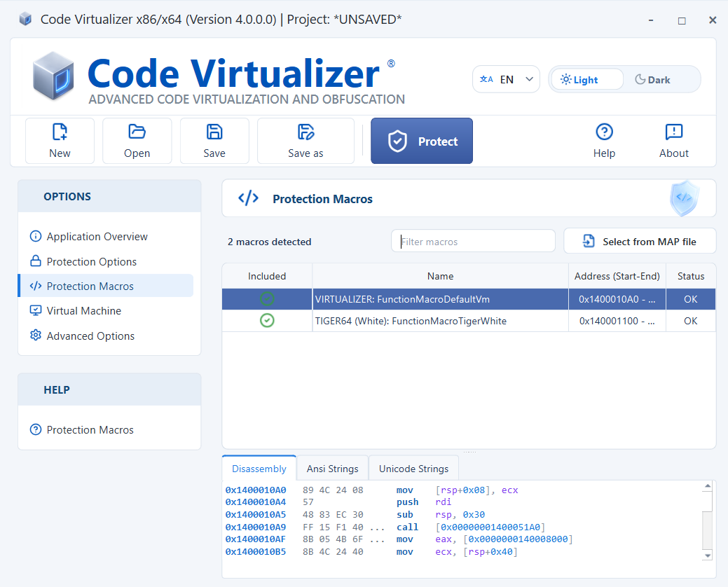728x587 pixels.
Task: Open the About dialog via its icon
Action: pyautogui.click(x=673, y=132)
